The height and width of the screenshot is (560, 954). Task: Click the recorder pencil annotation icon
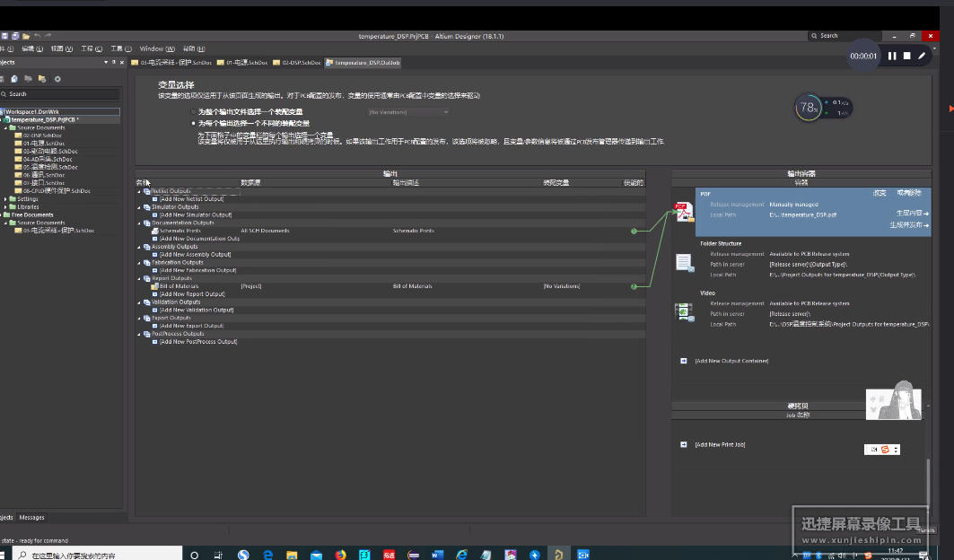922,56
